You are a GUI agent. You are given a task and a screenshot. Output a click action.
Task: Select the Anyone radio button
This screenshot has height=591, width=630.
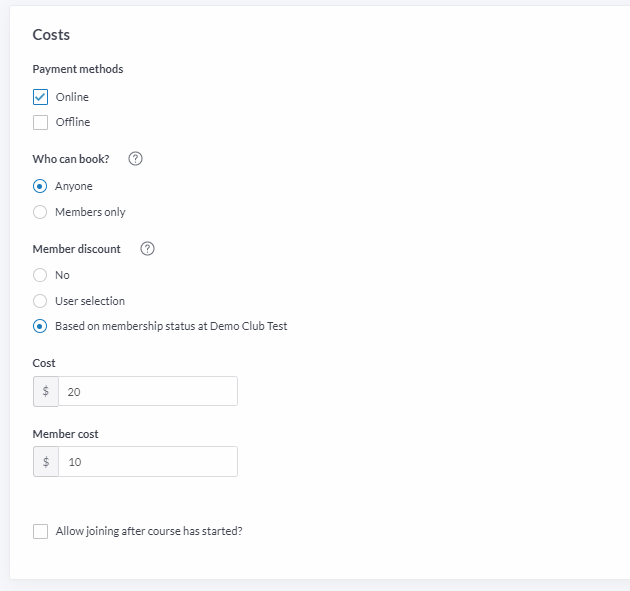(40, 186)
